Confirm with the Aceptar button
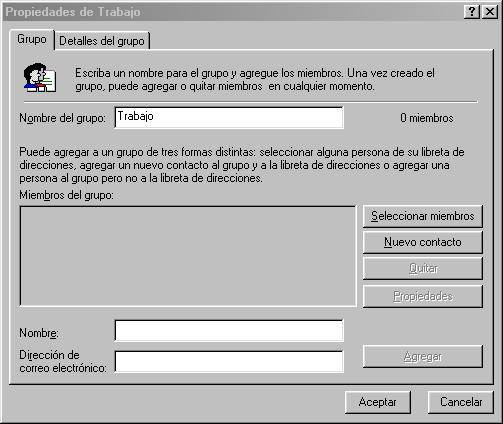Screen dimensions: 503x424 (378, 402)
